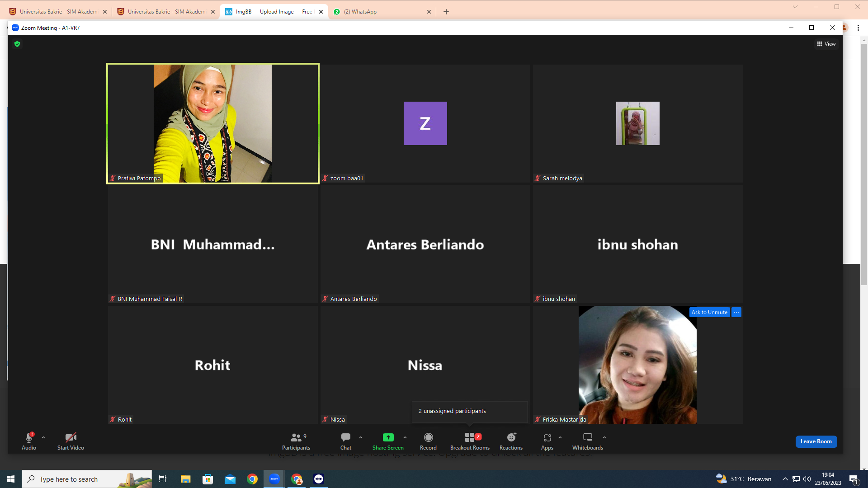Open the Participants panel
This screenshot has width=868, height=488.
point(296,441)
